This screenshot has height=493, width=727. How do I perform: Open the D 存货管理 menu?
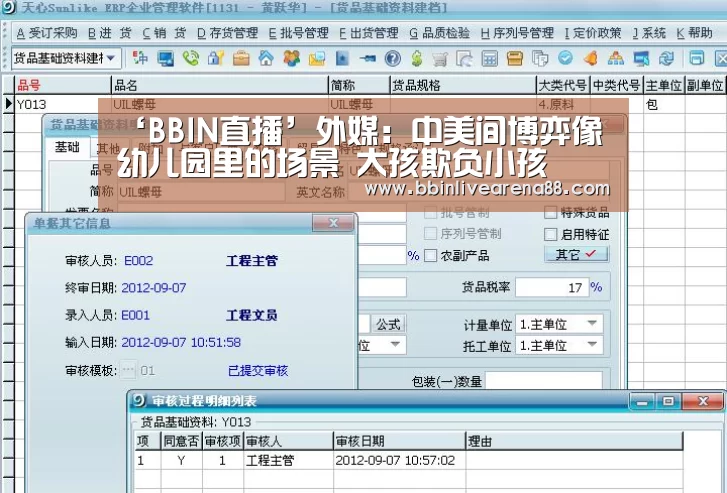pyautogui.click(x=228, y=33)
